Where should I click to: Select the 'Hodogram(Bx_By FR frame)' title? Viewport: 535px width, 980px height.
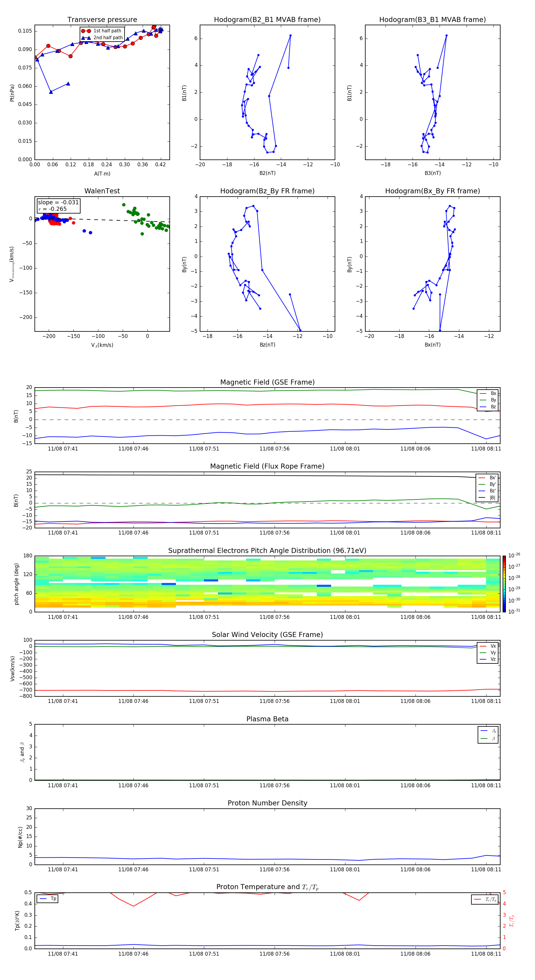(x=432, y=191)
